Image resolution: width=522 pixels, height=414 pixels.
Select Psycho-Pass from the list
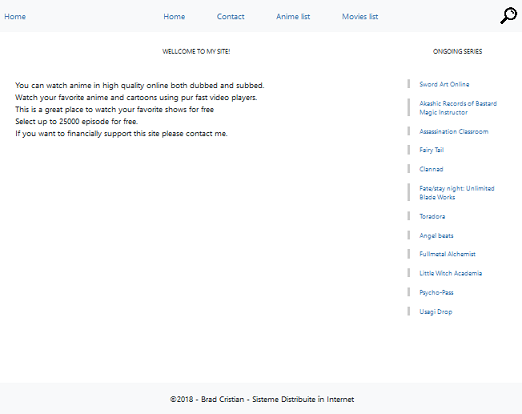[436, 293]
